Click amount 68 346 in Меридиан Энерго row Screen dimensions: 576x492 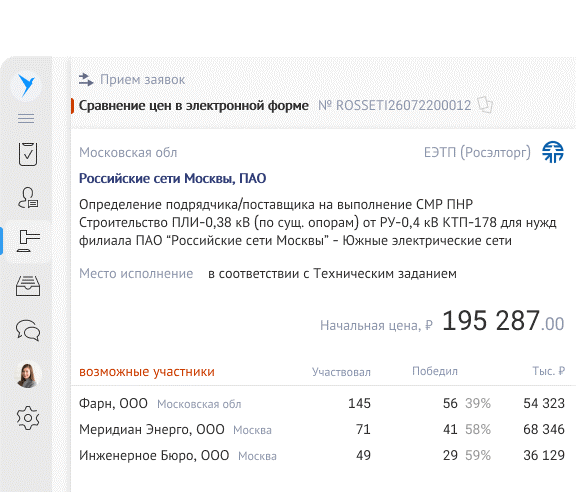tap(544, 429)
